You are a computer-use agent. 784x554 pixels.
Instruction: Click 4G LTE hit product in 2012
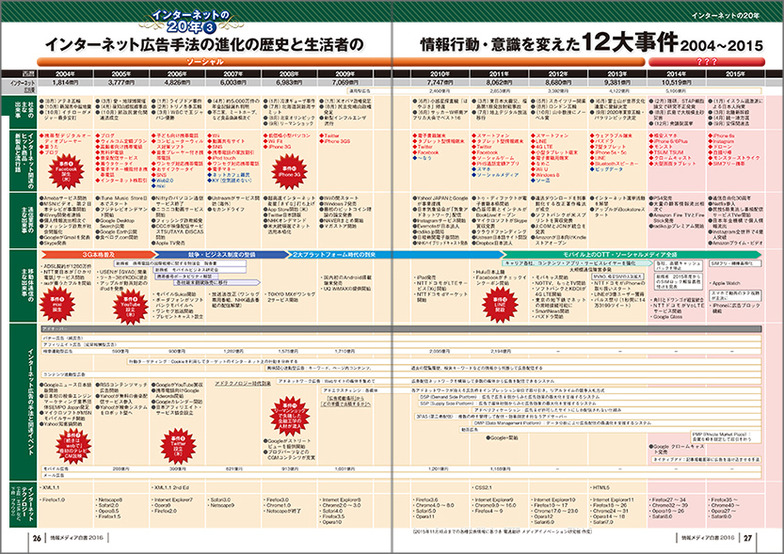click(543, 147)
